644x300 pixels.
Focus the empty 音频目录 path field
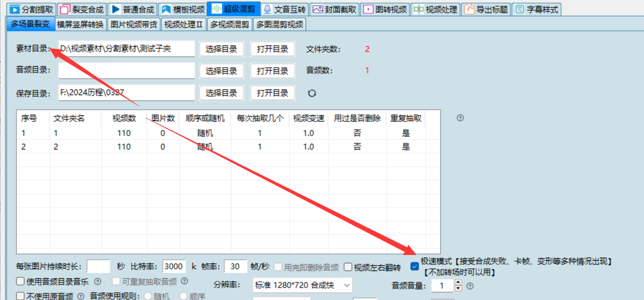point(126,71)
